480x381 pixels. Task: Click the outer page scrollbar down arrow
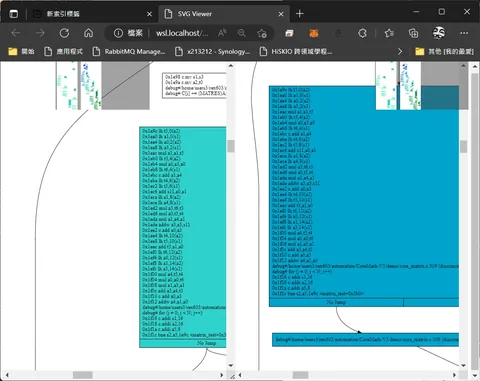click(475, 375)
